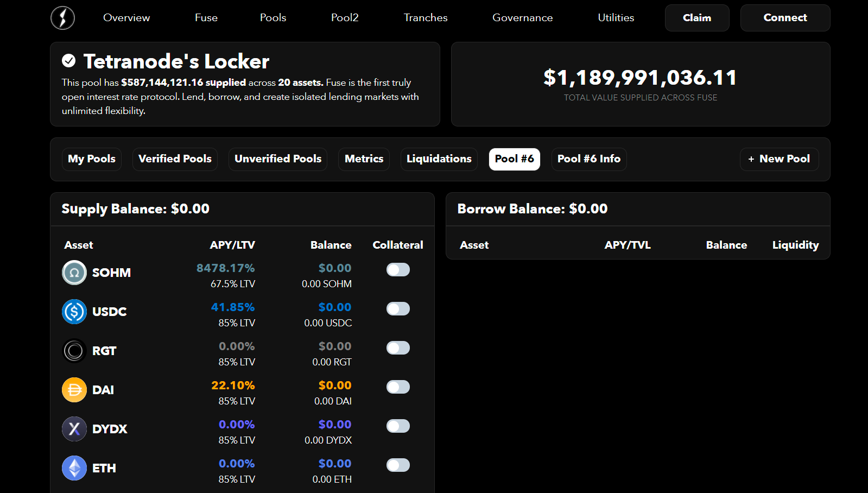868x493 pixels.
Task: View the Liquidations tab
Action: tap(439, 159)
